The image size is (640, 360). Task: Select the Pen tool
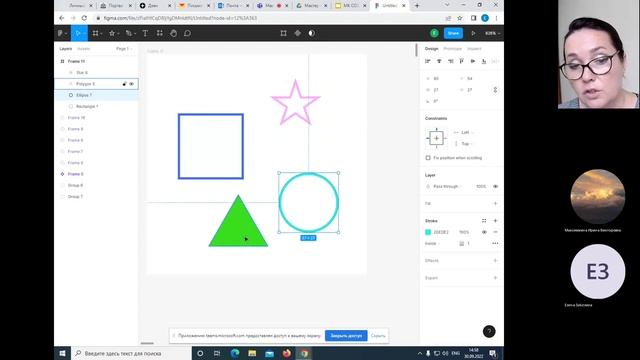point(129,33)
